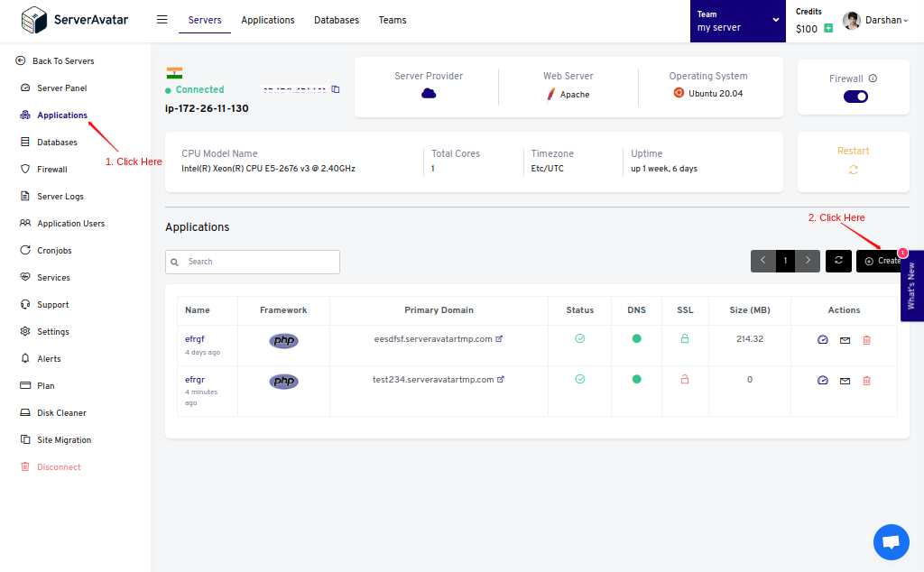Open test234.serveravatartmp.com external link icon
924x572 pixels.
point(501,379)
